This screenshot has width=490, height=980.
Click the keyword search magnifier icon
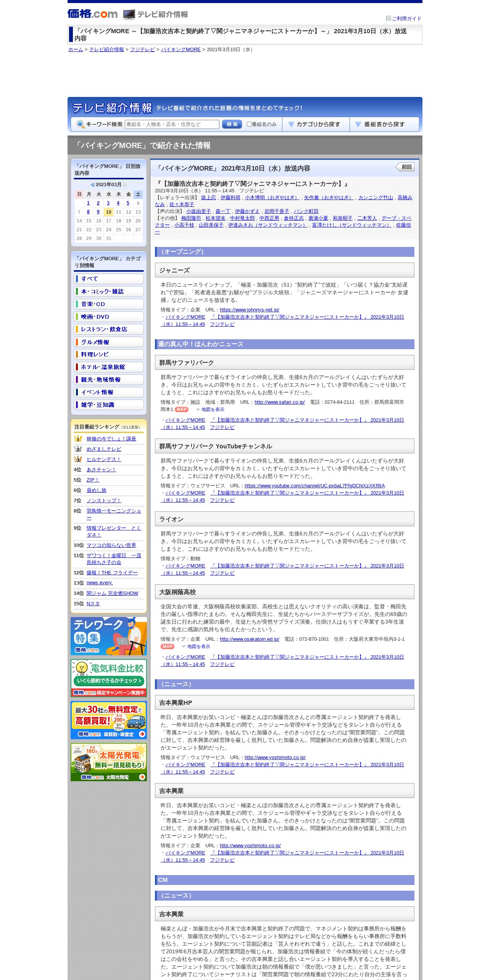click(80, 124)
